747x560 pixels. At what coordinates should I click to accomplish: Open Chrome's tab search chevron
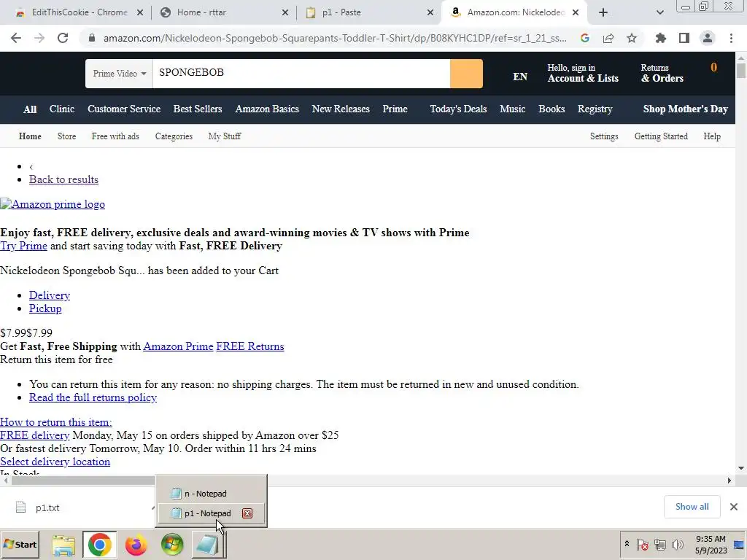click(x=659, y=12)
